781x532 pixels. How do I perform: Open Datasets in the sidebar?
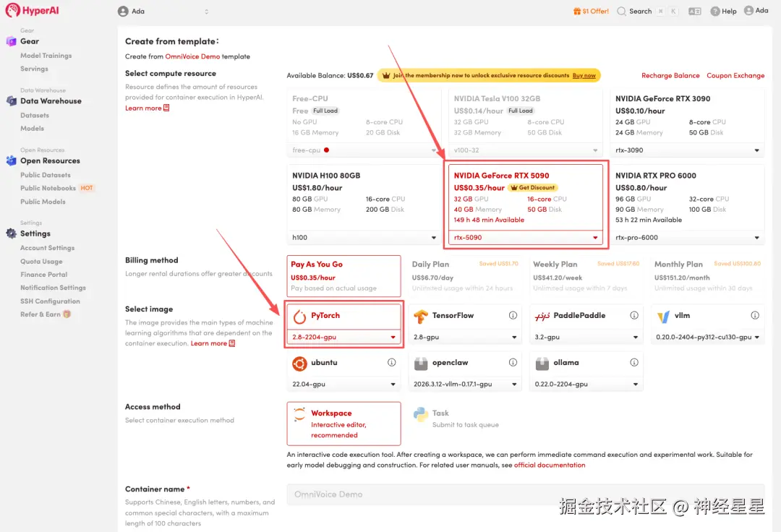pyautogui.click(x=35, y=116)
